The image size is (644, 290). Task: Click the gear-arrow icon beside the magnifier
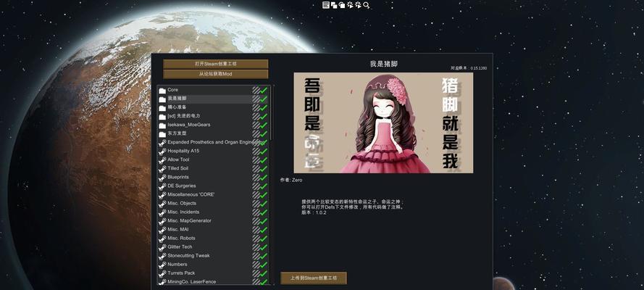pos(358,5)
